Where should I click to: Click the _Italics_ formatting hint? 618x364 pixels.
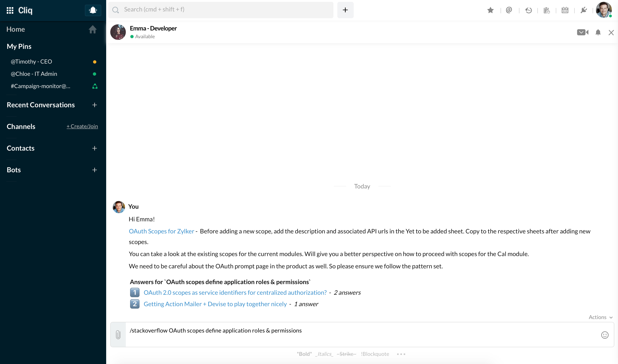324,354
